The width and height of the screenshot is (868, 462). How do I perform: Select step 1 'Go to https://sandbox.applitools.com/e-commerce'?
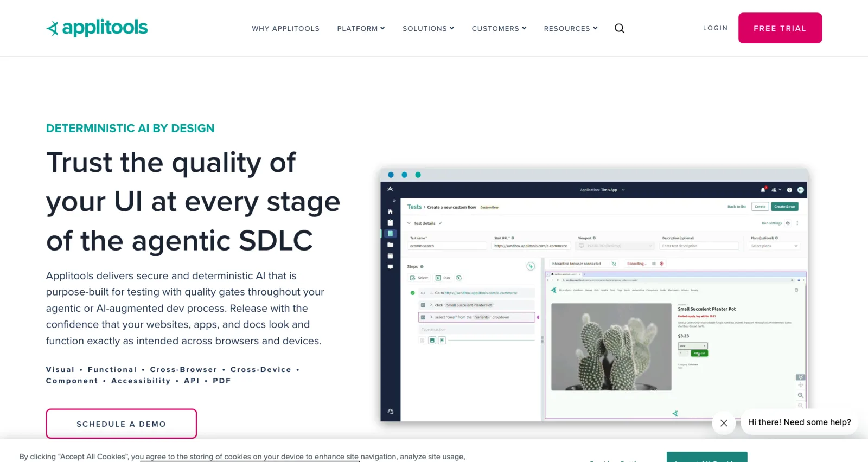[477, 293]
